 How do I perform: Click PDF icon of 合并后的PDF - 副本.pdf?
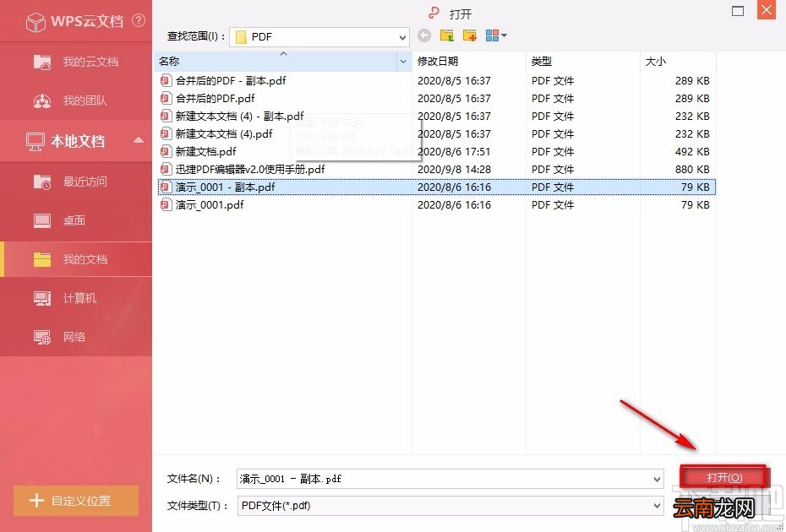[166, 81]
